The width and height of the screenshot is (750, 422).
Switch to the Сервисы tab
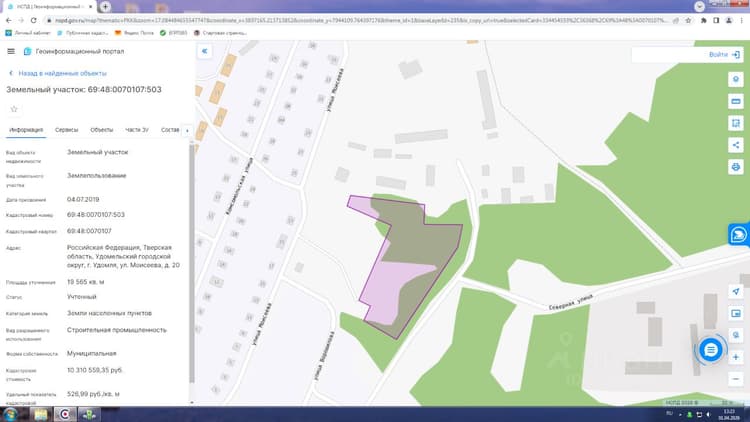pyautogui.click(x=66, y=130)
